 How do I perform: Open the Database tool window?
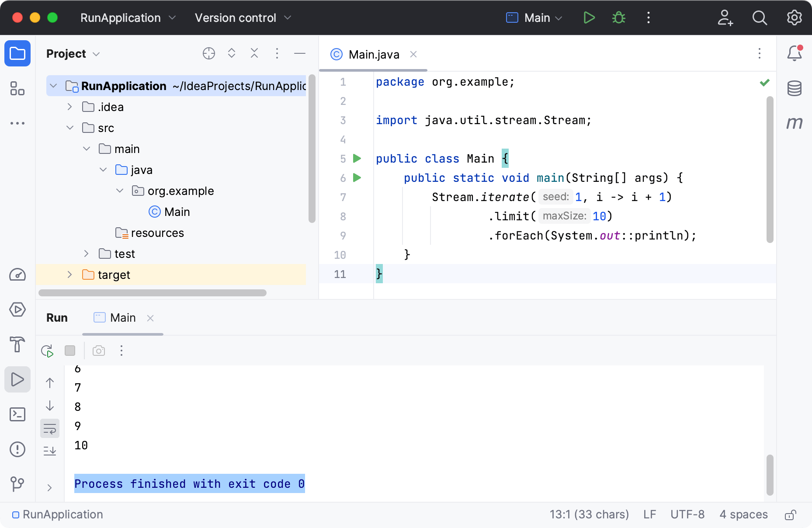tap(795, 88)
